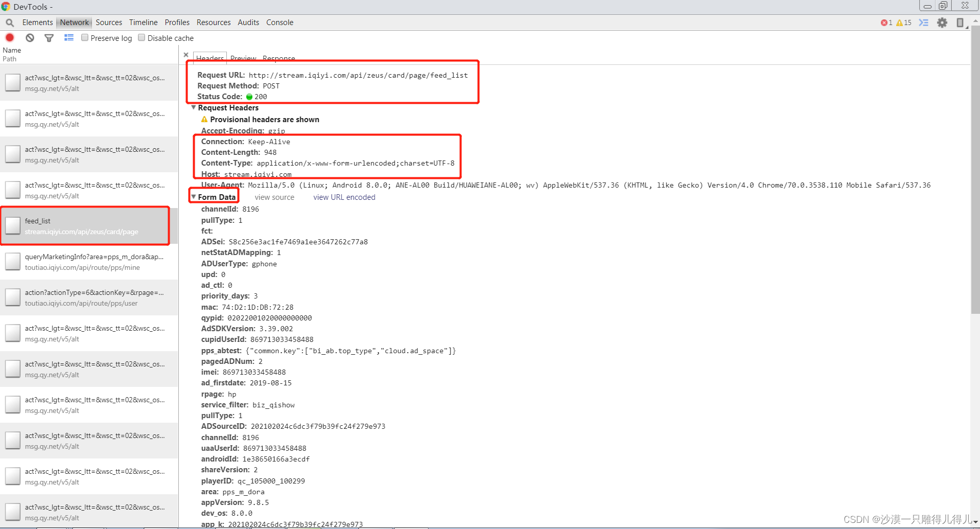Click the scrollbar down arrow at bottom right
The height and width of the screenshot is (529, 980).
975,522
